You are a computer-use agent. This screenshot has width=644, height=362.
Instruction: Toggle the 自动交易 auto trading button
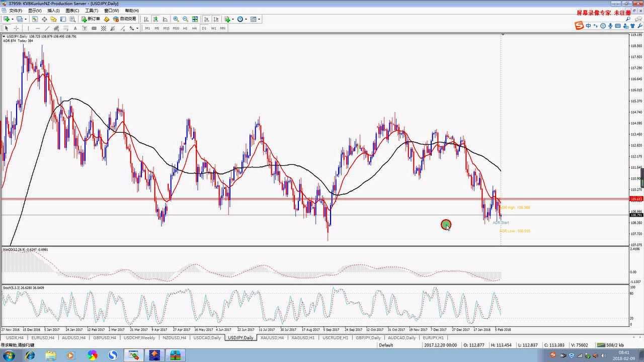(x=124, y=19)
